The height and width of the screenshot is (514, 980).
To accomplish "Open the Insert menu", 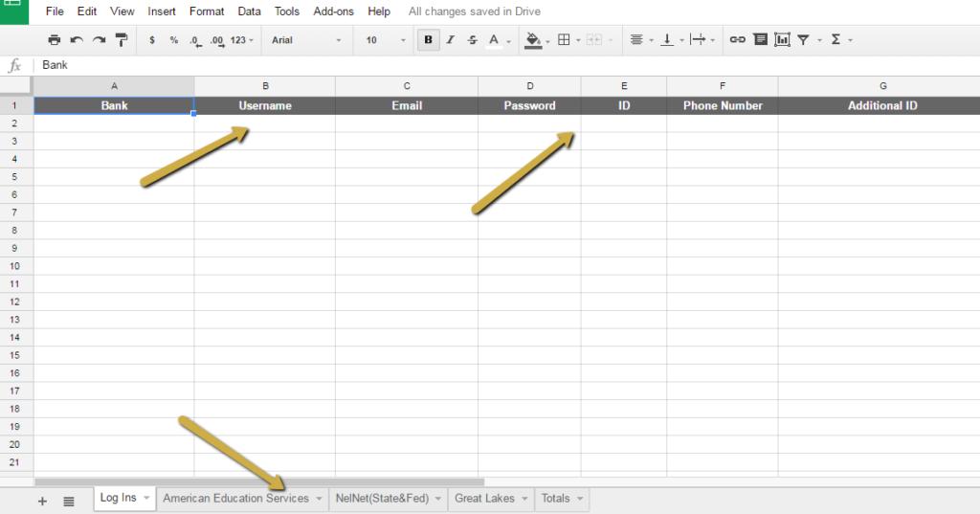I will coord(161,11).
